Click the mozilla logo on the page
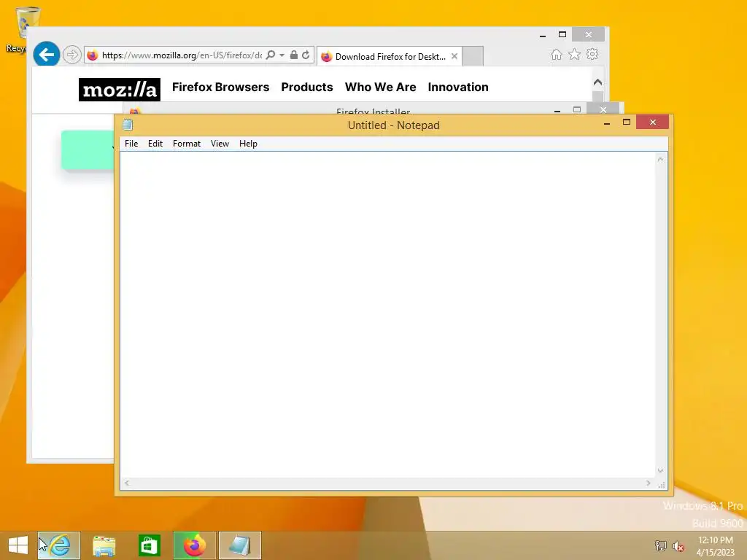This screenshot has height=560, width=747. [x=119, y=89]
